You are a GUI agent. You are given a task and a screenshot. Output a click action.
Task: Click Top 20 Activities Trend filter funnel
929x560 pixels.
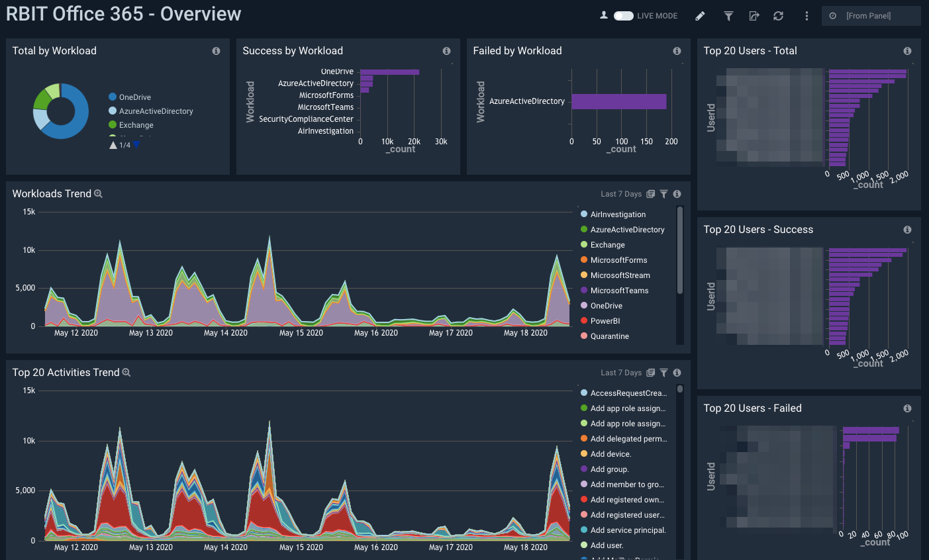pyautogui.click(x=663, y=373)
